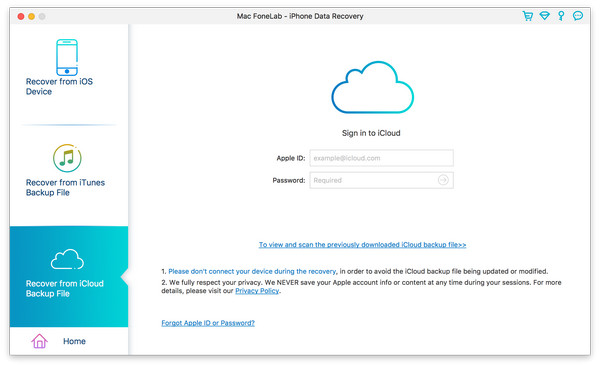Select Recover from iOS Device
The image size is (600, 367).
click(59, 86)
